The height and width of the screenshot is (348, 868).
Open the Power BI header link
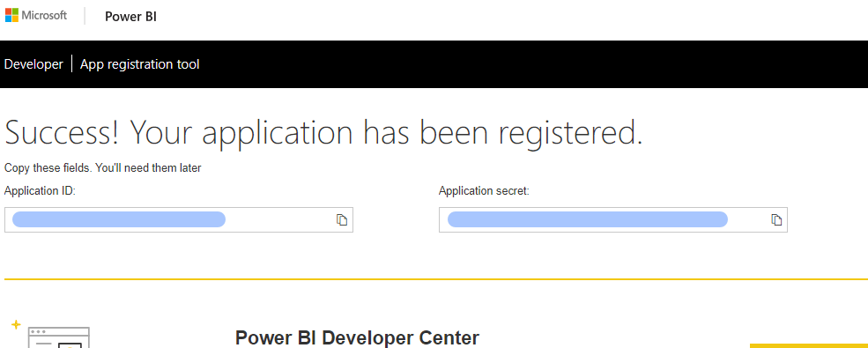tap(130, 17)
